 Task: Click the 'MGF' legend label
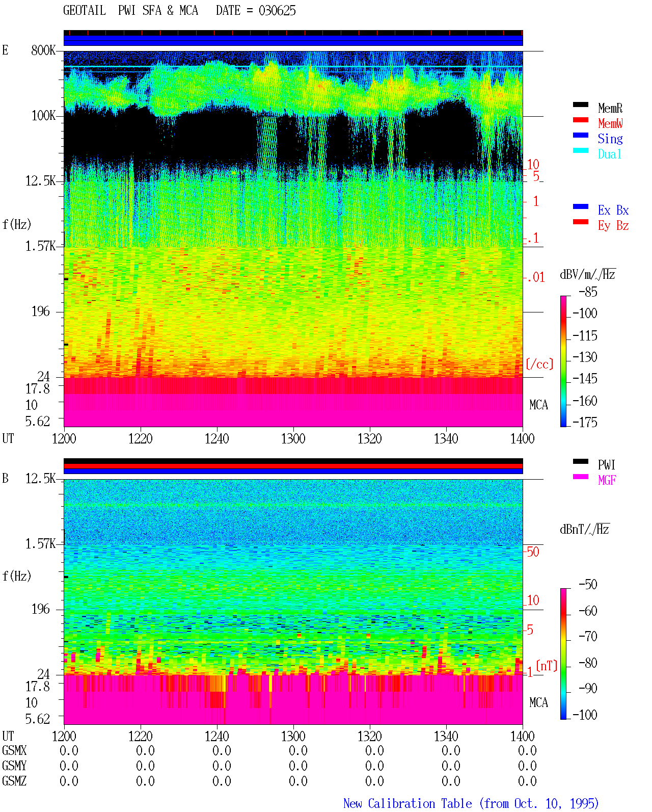coord(607,480)
